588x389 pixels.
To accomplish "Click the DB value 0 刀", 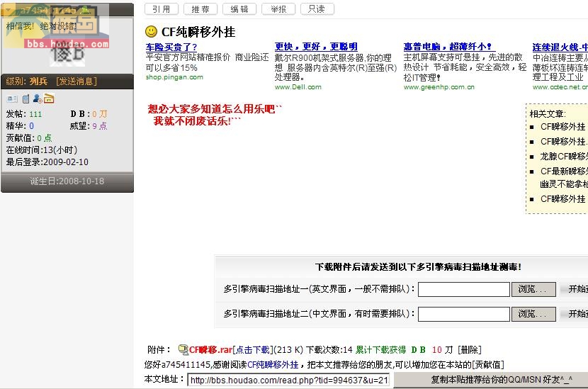I will point(100,114).
